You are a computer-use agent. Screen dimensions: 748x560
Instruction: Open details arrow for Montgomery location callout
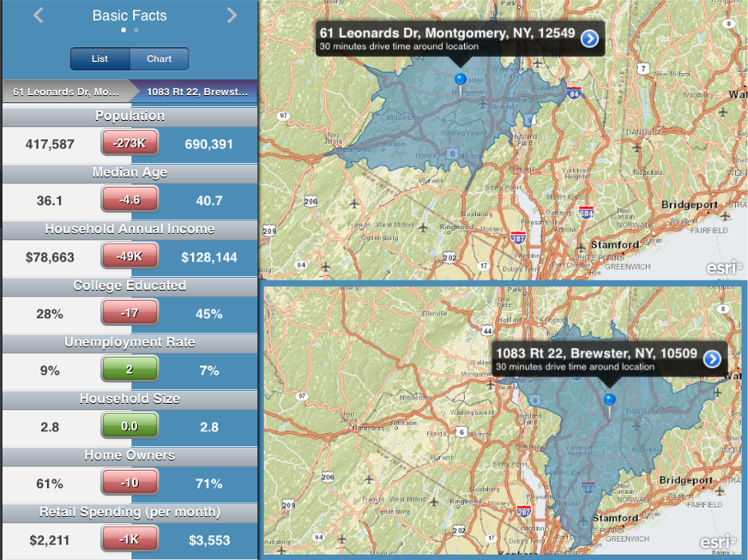(x=589, y=39)
